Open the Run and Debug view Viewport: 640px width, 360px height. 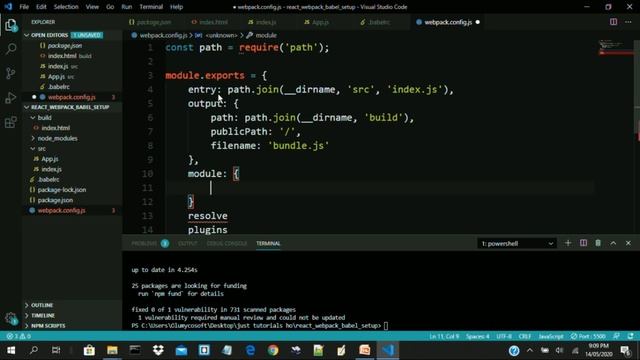(x=11, y=98)
